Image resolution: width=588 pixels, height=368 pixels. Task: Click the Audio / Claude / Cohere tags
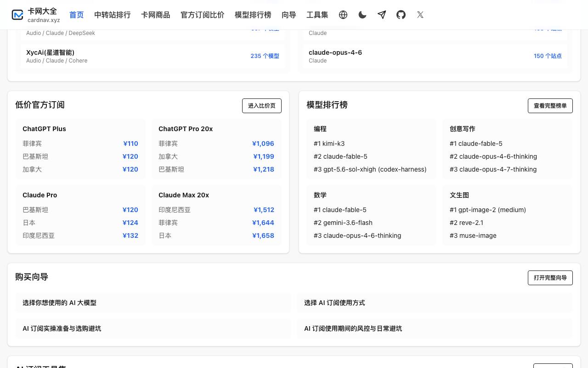[x=57, y=61]
